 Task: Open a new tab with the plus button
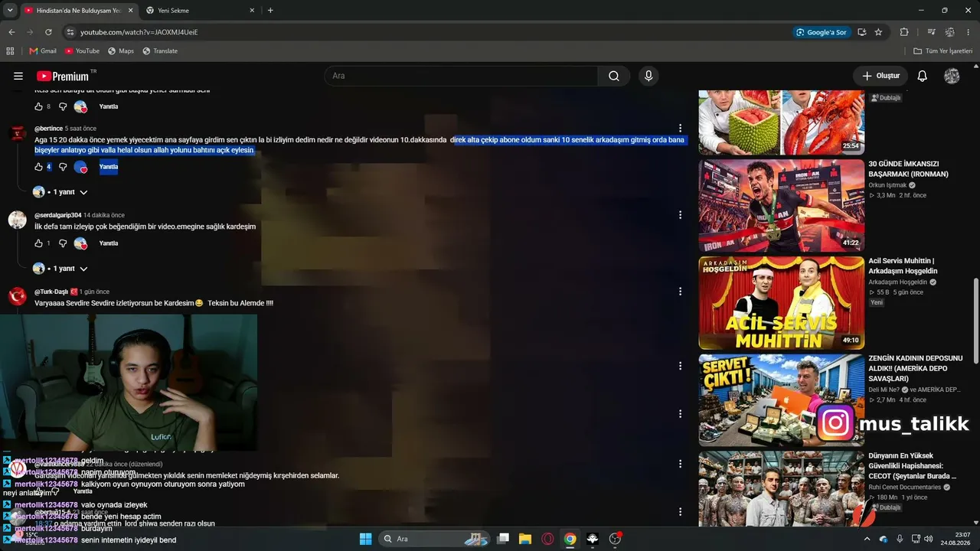270,11
